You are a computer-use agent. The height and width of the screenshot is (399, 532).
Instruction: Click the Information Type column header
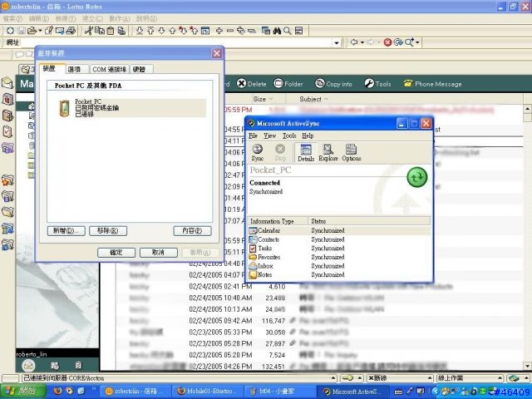(278, 221)
